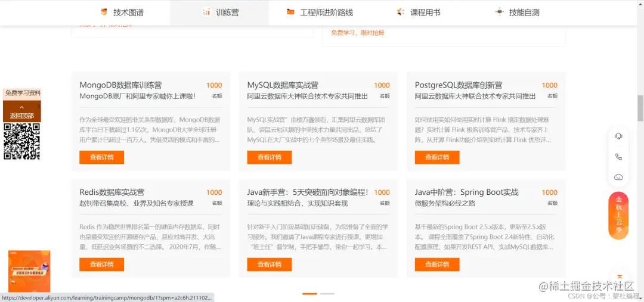Click the 免费学习资料 label
Screen dimensions: 644x302
tap(23, 94)
